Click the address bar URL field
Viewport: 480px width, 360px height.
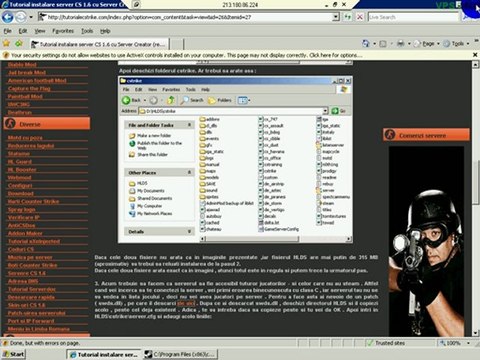[x=189, y=17]
